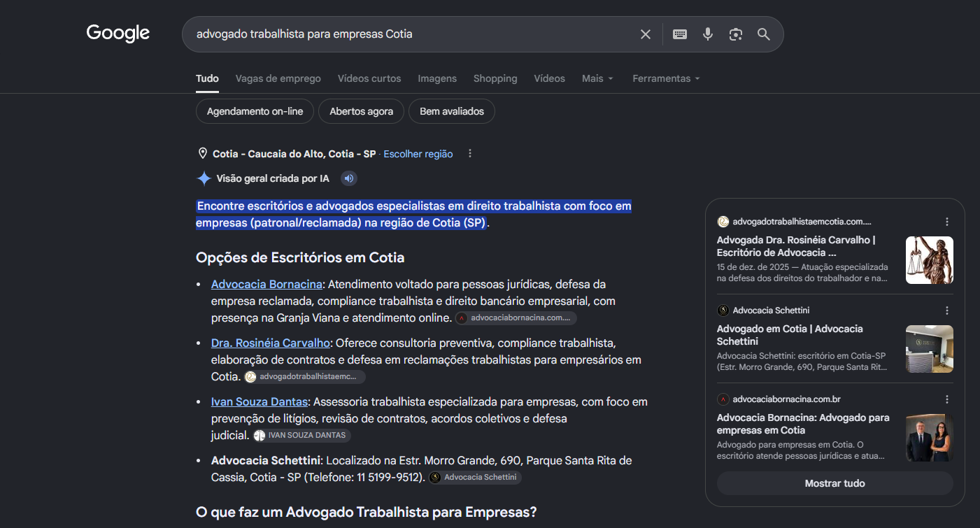The height and width of the screenshot is (528, 980).
Task: Click into the search query field
Action: tap(413, 34)
